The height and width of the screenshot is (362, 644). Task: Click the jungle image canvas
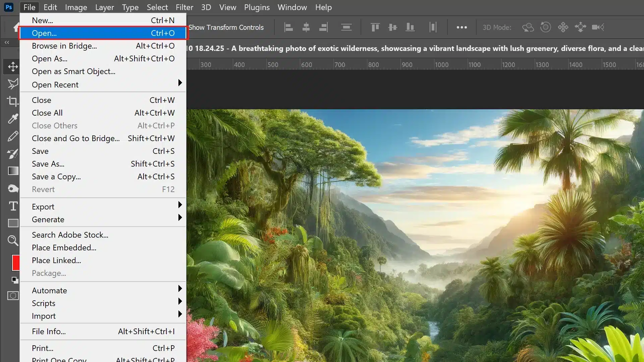[415, 235]
